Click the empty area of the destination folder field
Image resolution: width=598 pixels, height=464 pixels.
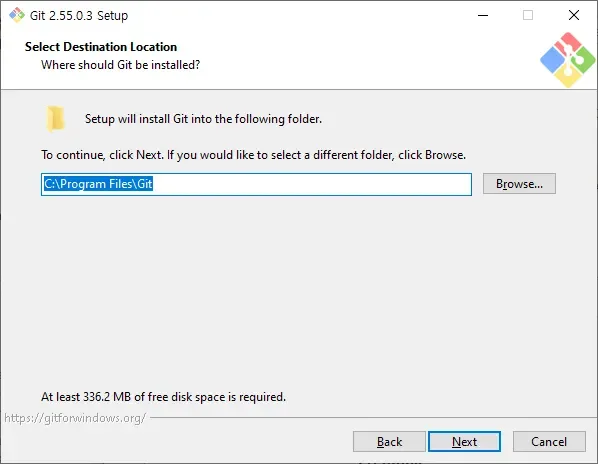[312, 185]
